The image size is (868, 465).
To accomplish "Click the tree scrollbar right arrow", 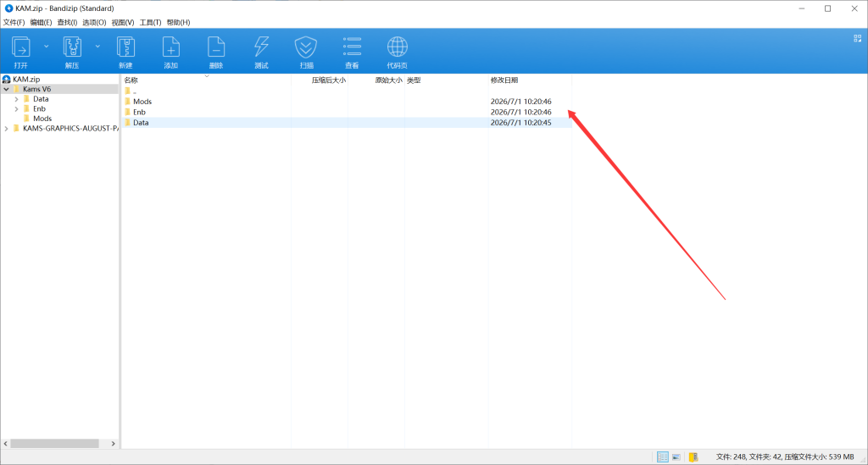I will 113,444.
